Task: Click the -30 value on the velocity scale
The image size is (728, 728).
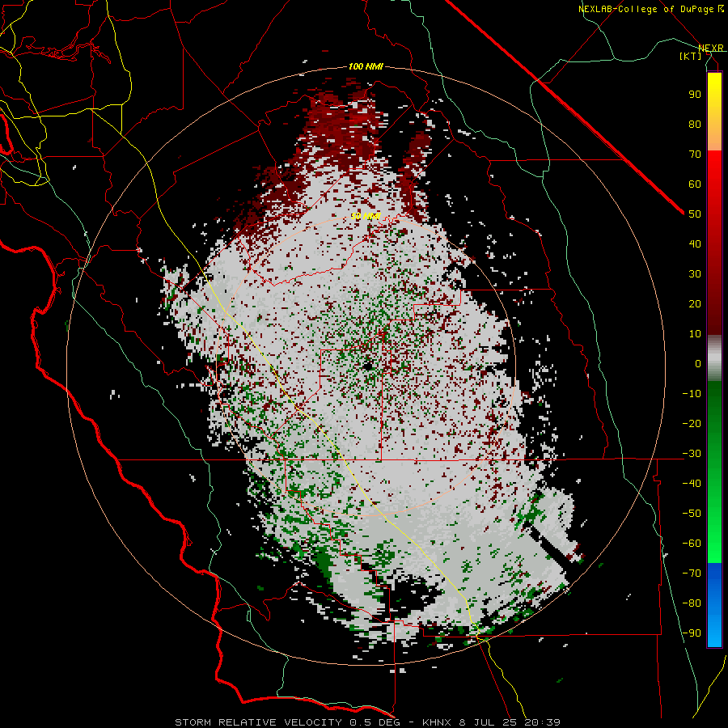Action: [692, 454]
